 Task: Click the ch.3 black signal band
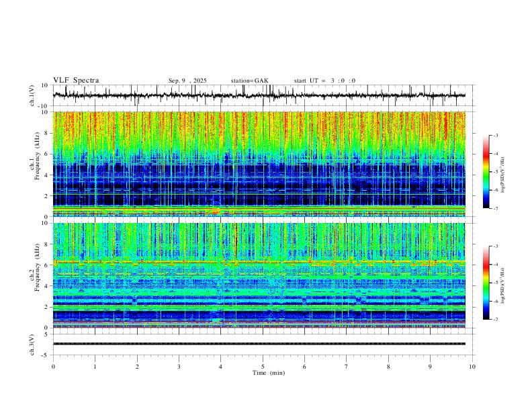tap(259, 344)
